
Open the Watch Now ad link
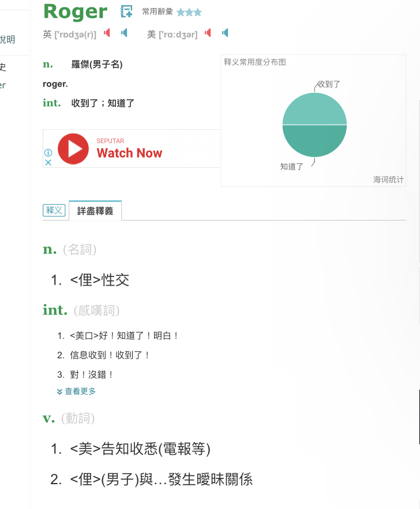click(x=129, y=153)
